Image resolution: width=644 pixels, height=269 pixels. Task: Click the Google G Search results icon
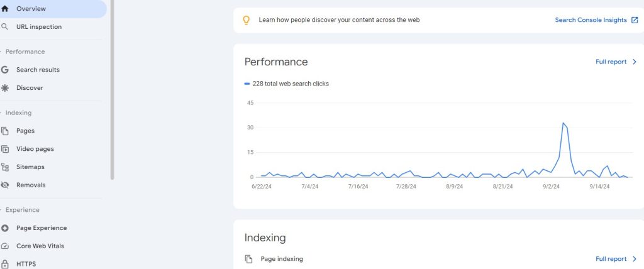click(x=5, y=70)
